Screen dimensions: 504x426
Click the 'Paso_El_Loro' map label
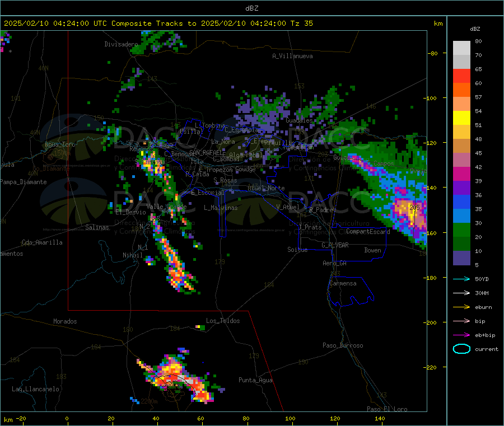pyautogui.click(x=387, y=409)
